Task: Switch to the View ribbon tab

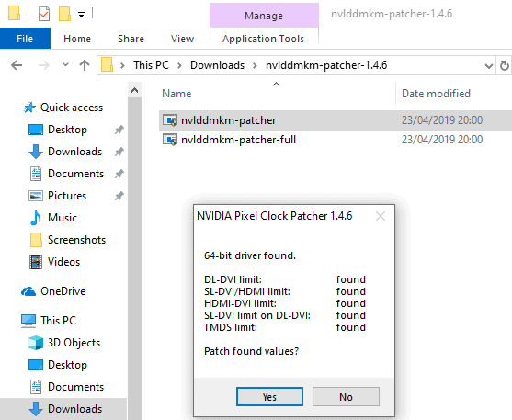Action: tap(182, 39)
